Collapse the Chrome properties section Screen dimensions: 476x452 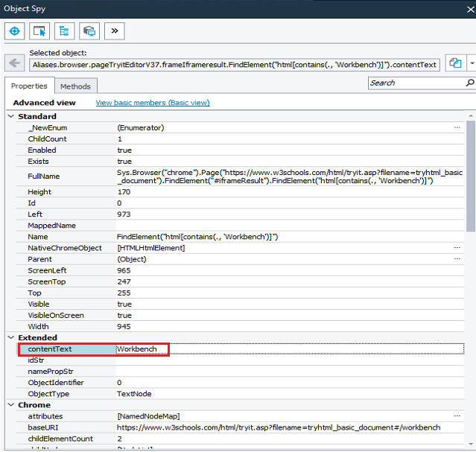tap(11, 405)
